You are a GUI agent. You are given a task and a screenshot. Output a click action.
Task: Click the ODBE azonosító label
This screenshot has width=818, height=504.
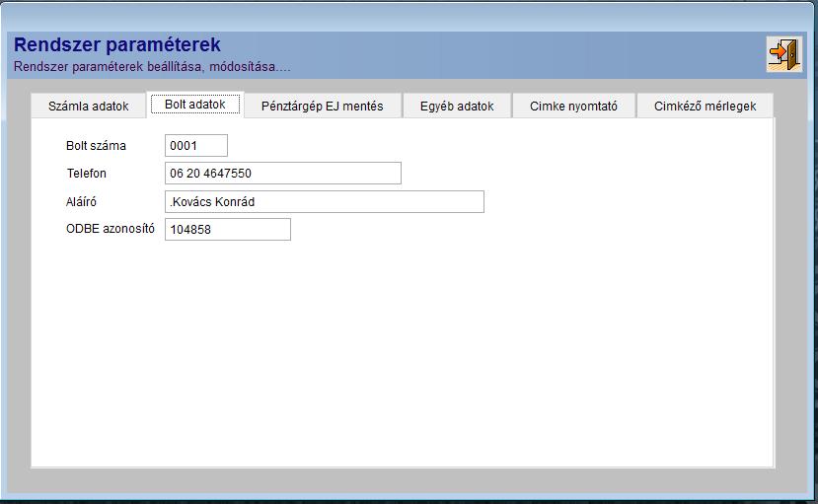coord(111,229)
